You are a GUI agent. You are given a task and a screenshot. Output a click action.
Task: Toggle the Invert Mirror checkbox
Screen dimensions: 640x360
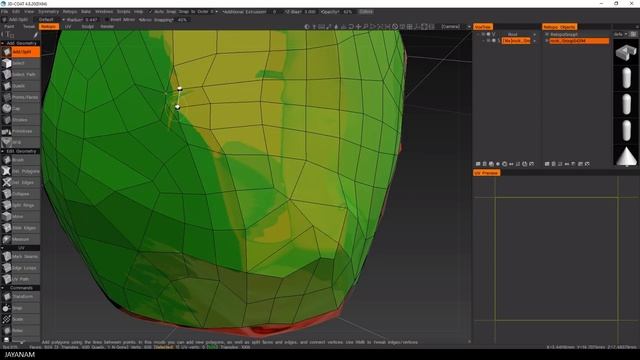107,20
